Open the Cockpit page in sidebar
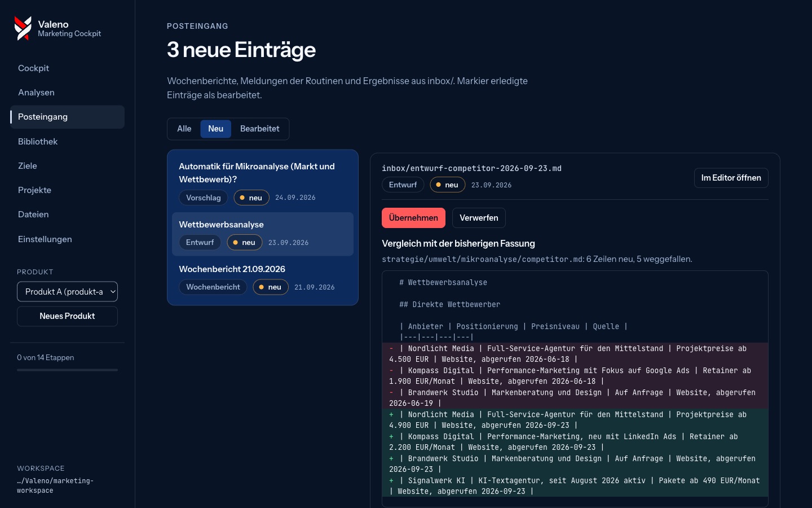Viewport: 812px width, 508px height. pyautogui.click(x=67, y=68)
